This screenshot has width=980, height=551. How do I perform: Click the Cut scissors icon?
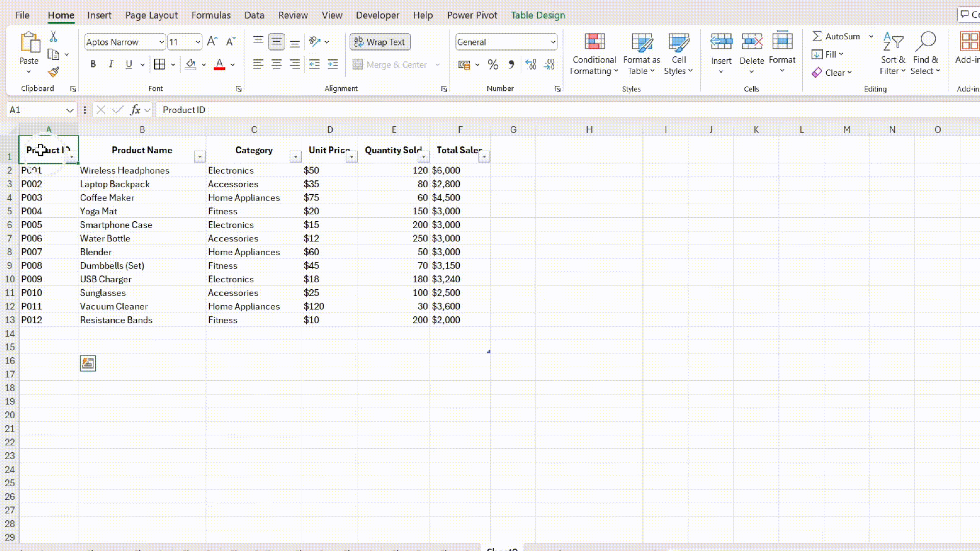tap(53, 37)
